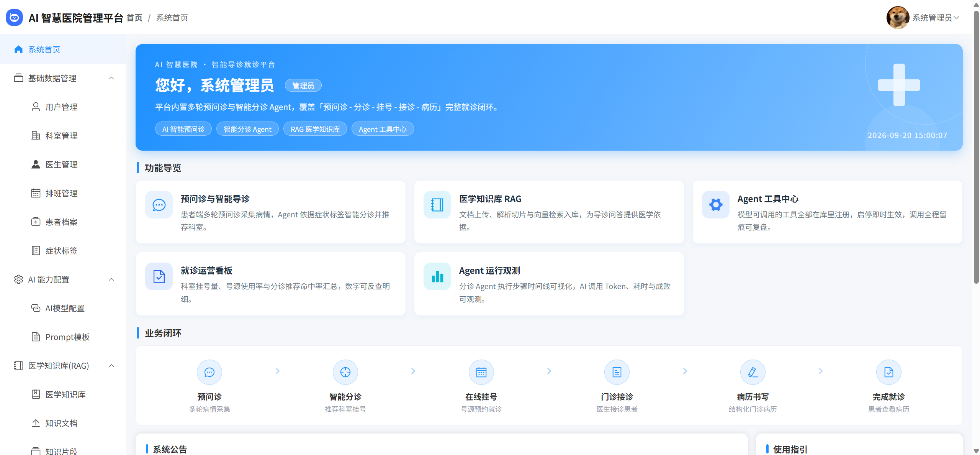The image size is (980, 455).
Task: Click the 病历书写 pencil step icon
Action: click(x=753, y=372)
